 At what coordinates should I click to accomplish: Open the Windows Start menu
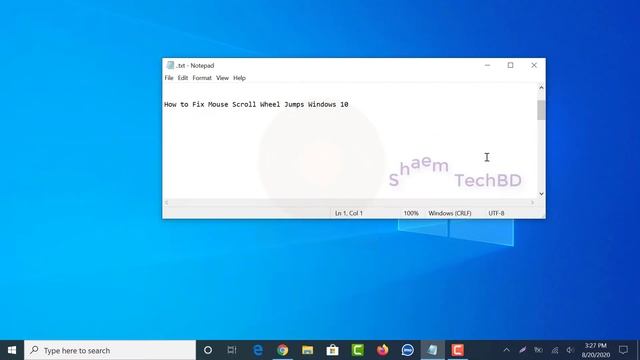pyautogui.click(x=12, y=350)
